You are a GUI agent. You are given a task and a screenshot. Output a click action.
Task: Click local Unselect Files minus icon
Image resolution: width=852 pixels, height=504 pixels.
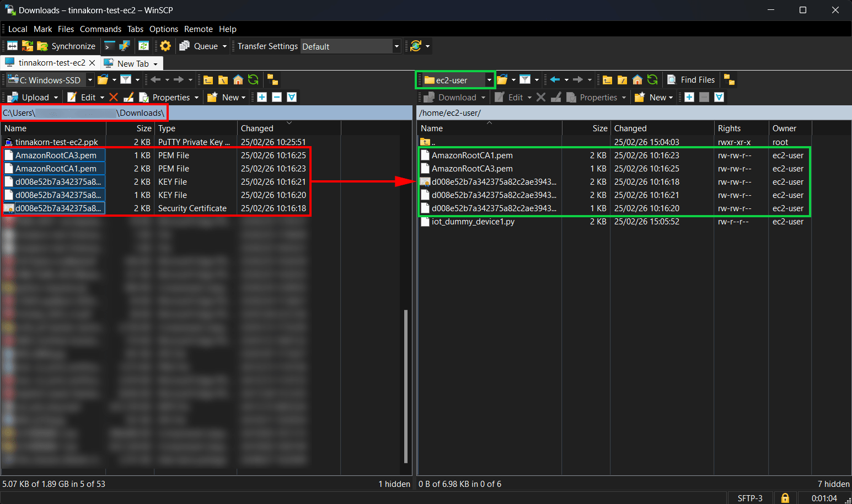[277, 97]
